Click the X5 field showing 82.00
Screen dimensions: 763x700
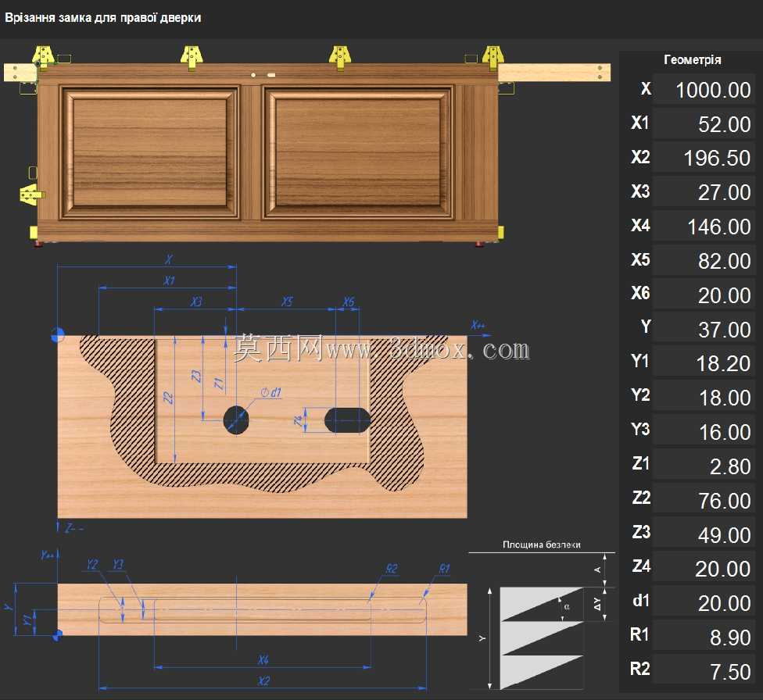704,261
